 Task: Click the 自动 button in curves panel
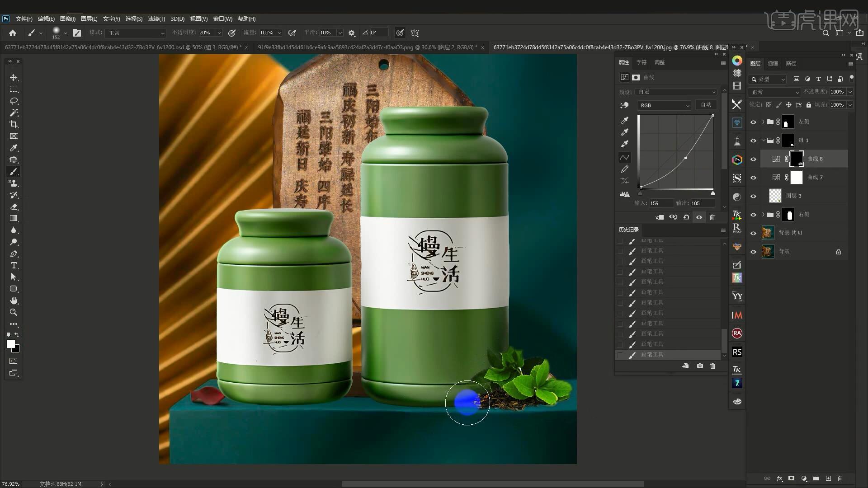pyautogui.click(x=706, y=105)
